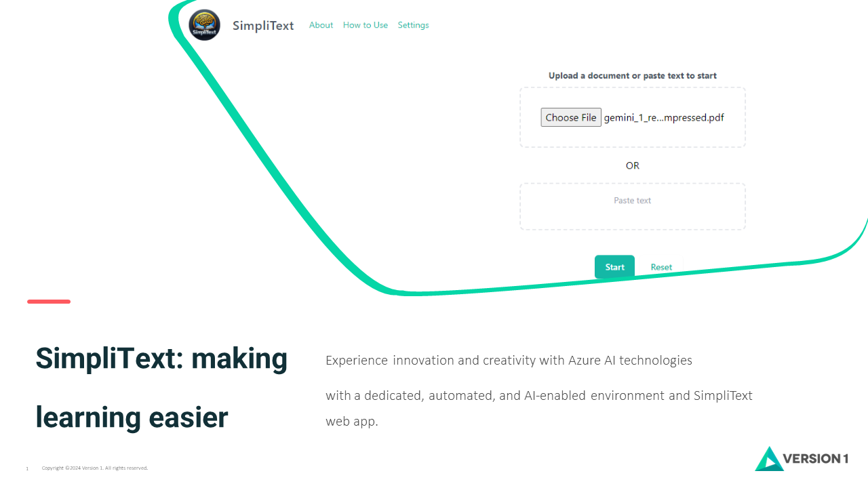Click the OR separator text
868x488 pixels.
point(633,165)
